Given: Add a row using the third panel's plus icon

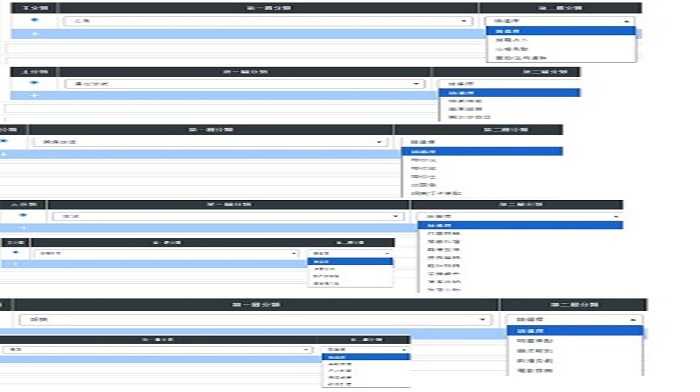Looking at the screenshot, I should click(4, 154).
